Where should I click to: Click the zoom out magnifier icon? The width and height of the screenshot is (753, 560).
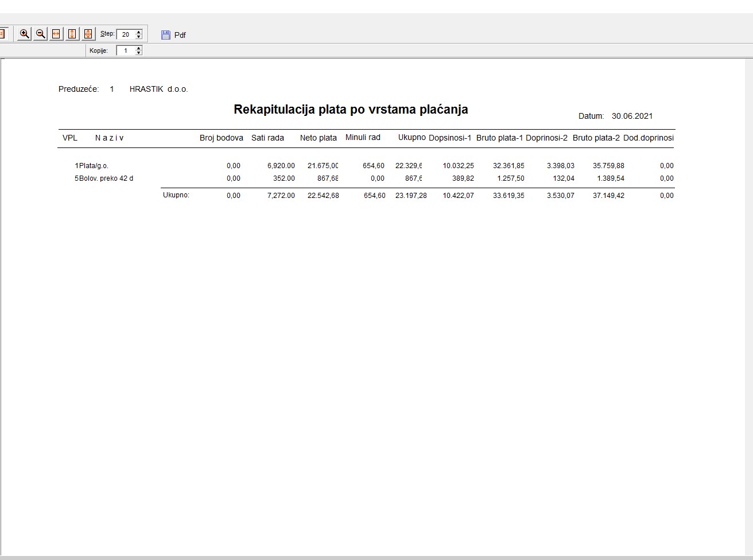[40, 34]
